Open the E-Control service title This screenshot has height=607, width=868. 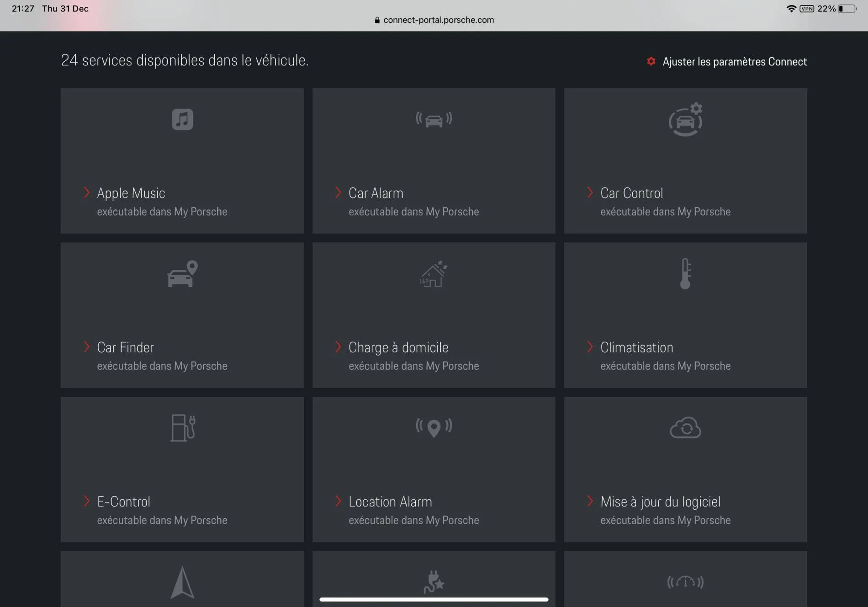(124, 502)
